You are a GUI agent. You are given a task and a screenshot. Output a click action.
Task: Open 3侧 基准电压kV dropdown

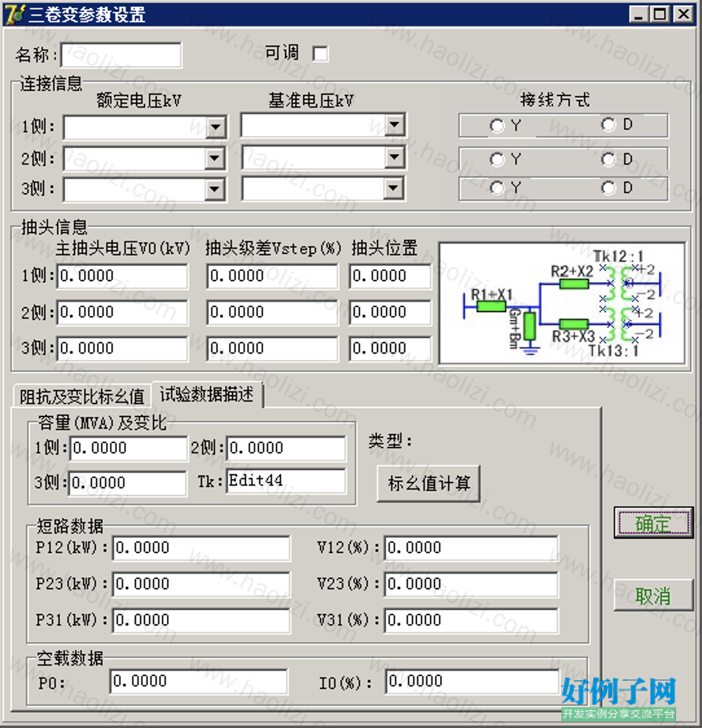point(393,188)
